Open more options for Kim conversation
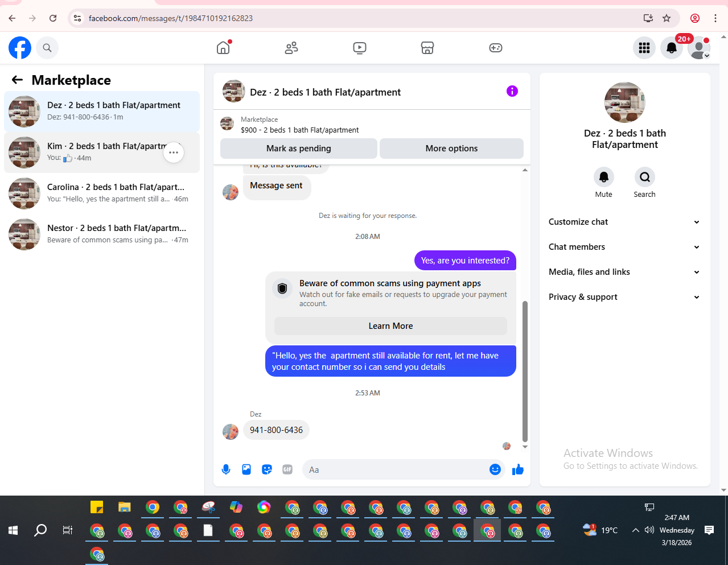728x565 pixels. click(x=174, y=152)
